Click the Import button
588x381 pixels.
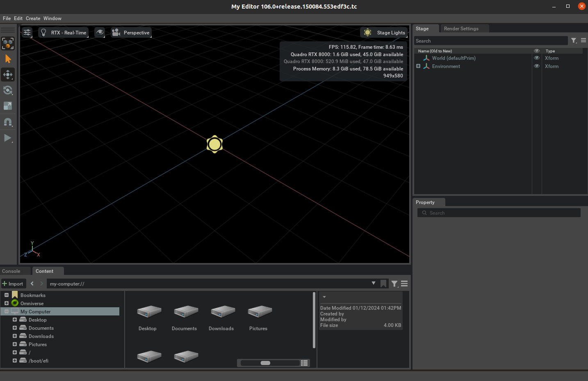(14, 283)
